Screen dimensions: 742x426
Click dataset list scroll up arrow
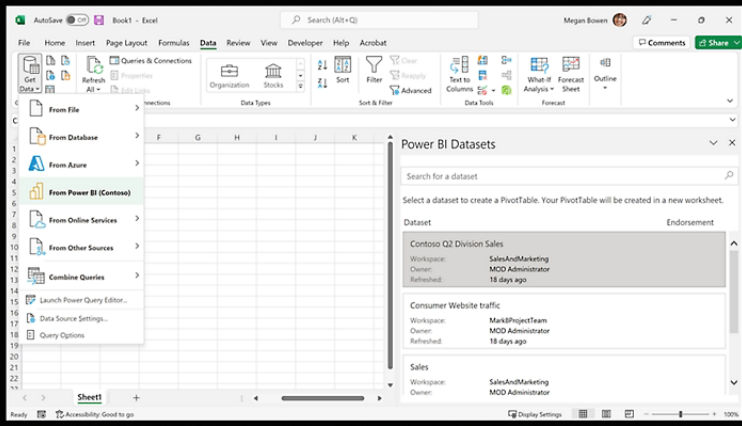tap(733, 243)
